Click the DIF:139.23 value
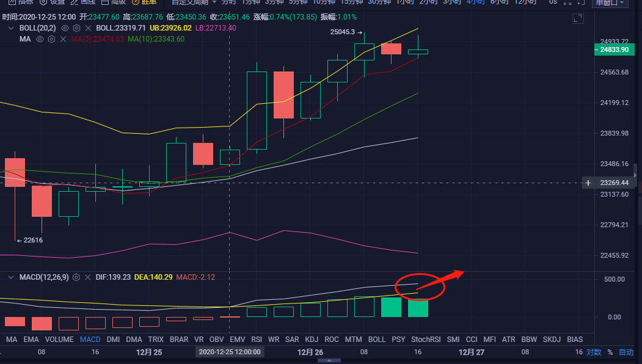 113,277
